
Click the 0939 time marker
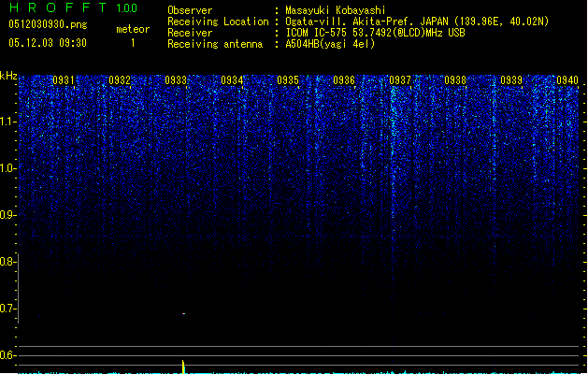click(x=511, y=80)
